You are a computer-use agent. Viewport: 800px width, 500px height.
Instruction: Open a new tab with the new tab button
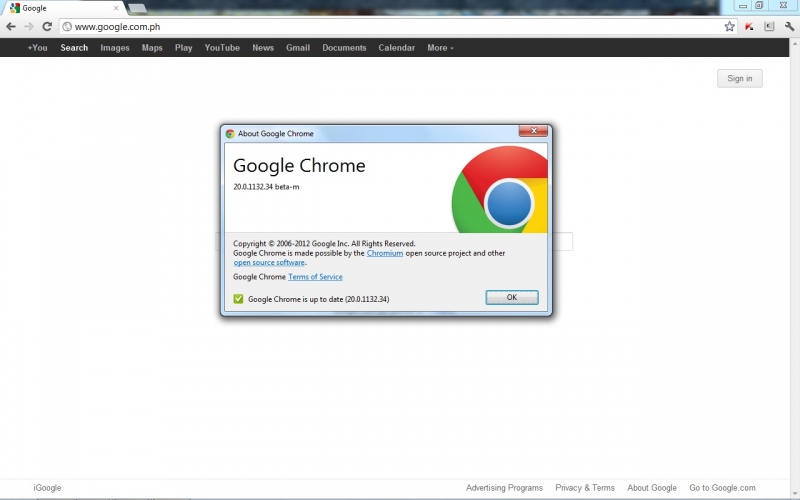(x=137, y=8)
